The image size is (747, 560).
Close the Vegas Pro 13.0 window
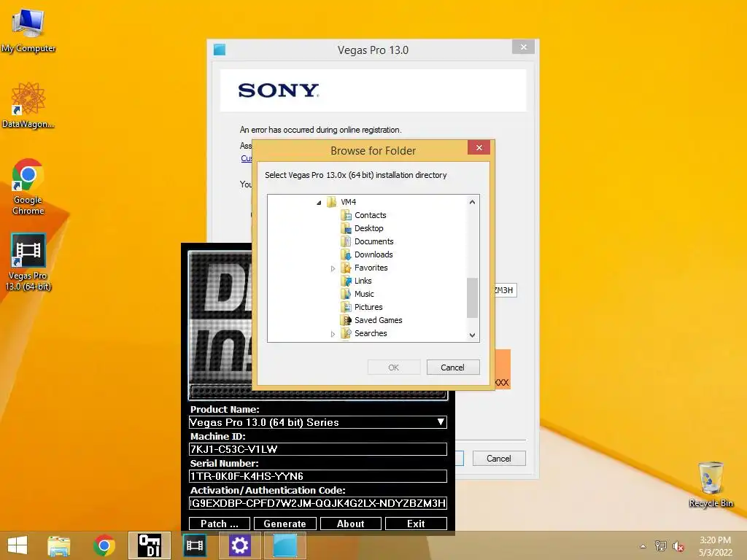coord(524,47)
